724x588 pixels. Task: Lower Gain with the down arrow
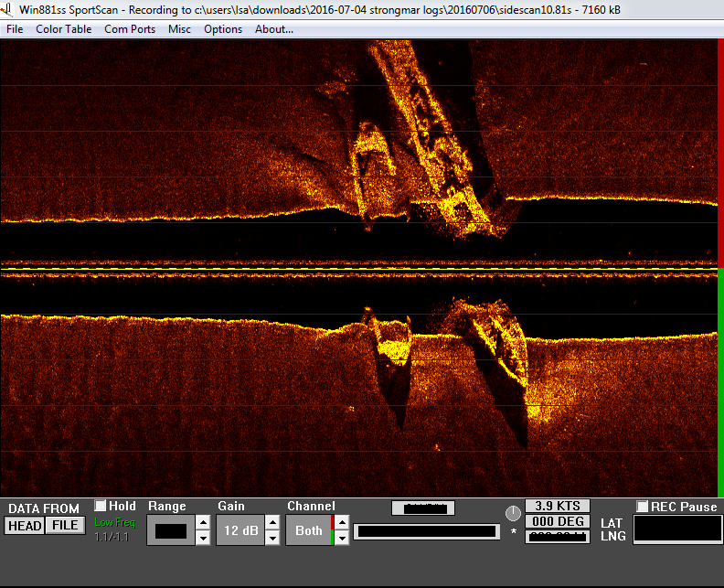pyautogui.click(x=273, y=538)
